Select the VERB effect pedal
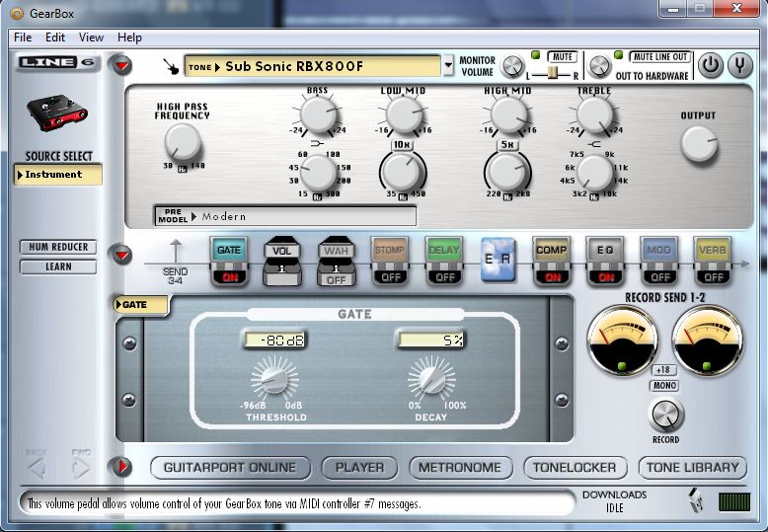The height and width of the screenshot is (532, 768). 712,250
